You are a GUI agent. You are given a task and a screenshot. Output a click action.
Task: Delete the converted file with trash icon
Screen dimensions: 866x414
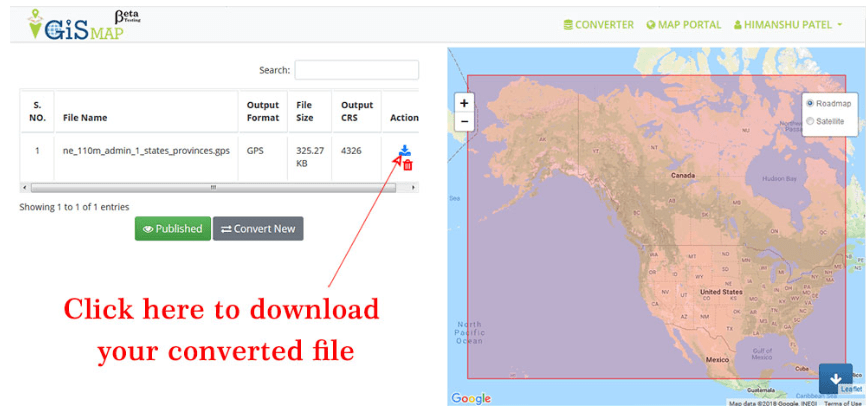pos(408,164)
